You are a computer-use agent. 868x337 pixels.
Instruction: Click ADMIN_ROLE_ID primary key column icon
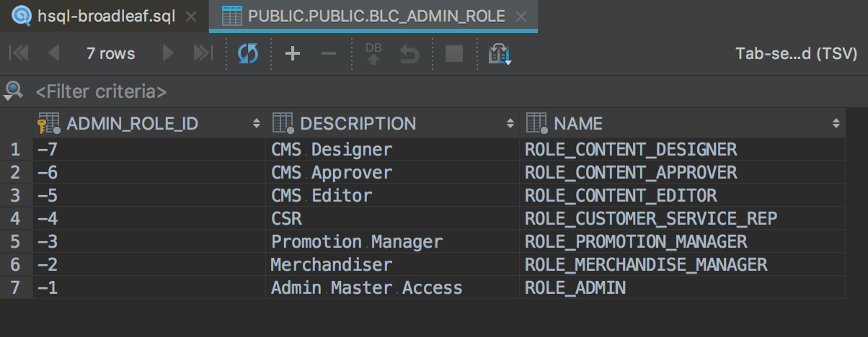click(x=48, y=123)
